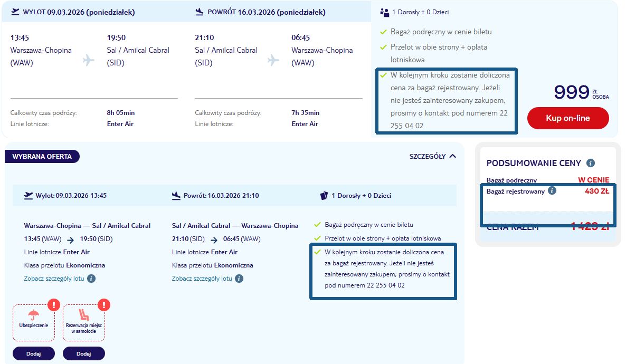
Task: Click landing plane icon in POWRÓT header
Action: (x=200, y=12)
